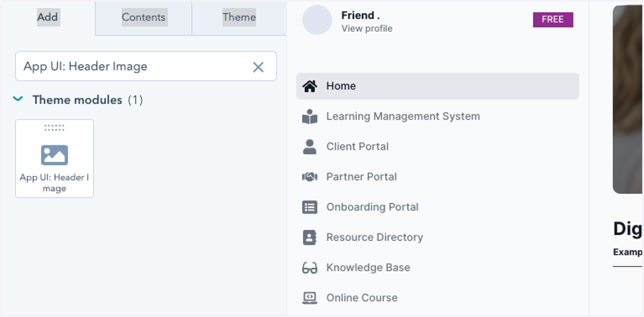Click the Knowledge Base glasses icon
The image size is (644, 317).
[x=310, y=268]
